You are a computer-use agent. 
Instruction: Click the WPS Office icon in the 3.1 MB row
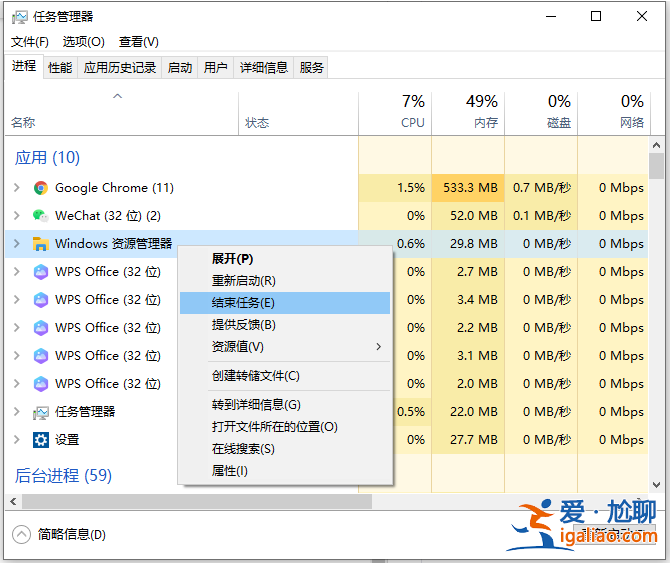41,356
